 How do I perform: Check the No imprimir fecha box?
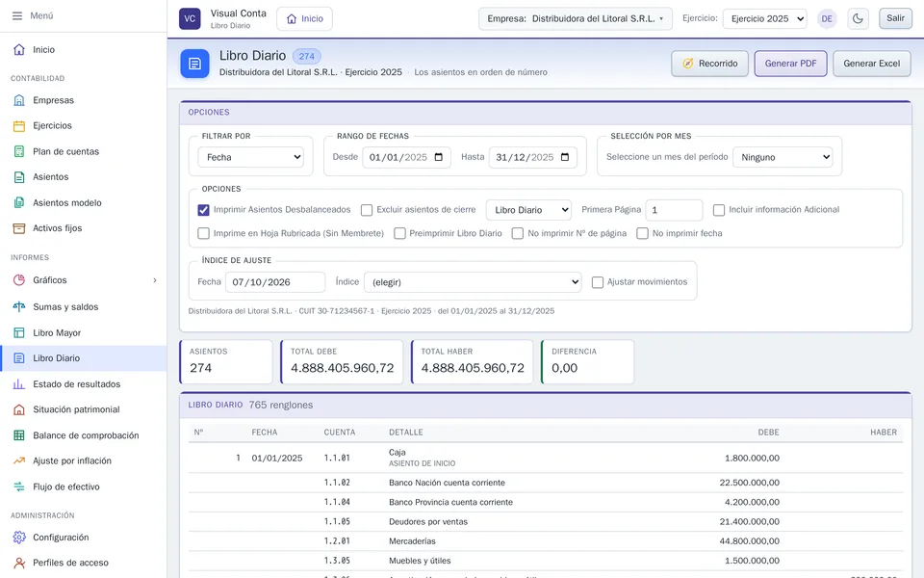pos(642,233)
